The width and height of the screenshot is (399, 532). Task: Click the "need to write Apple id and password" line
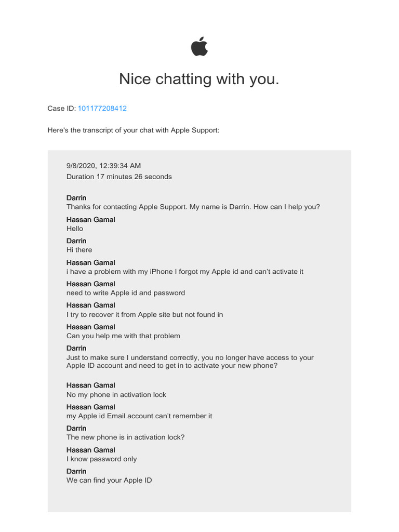125,293
